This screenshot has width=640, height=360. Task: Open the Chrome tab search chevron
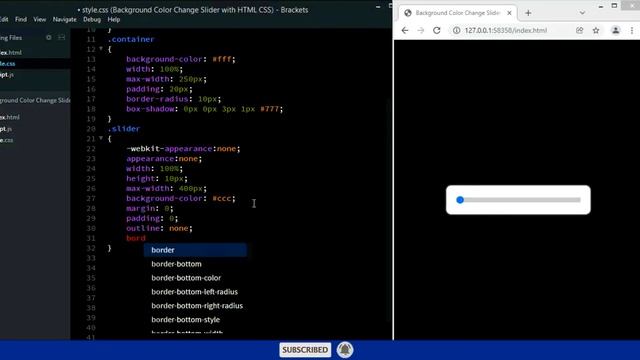click(582, 13)
